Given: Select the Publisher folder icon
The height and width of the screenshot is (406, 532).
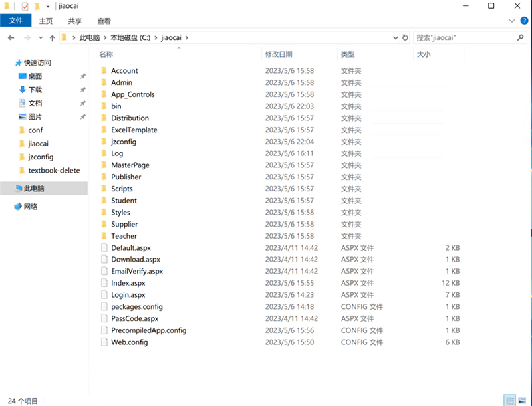Looking at the screenshot, I should [104, 177].
